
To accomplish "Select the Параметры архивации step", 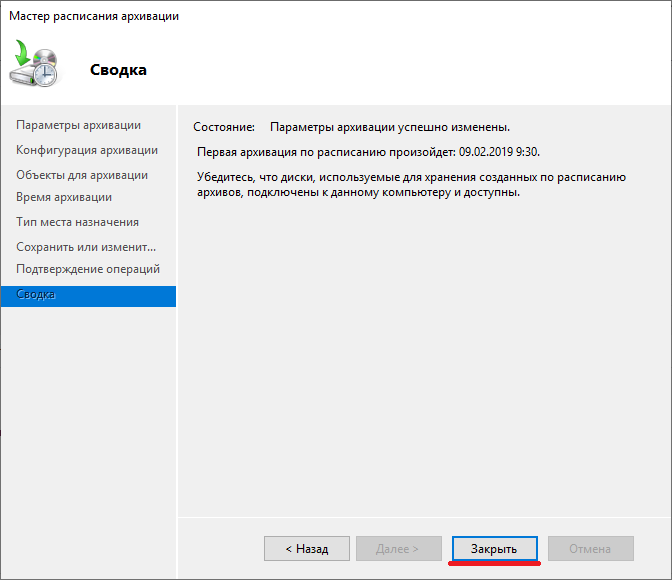I will (78, 125).
